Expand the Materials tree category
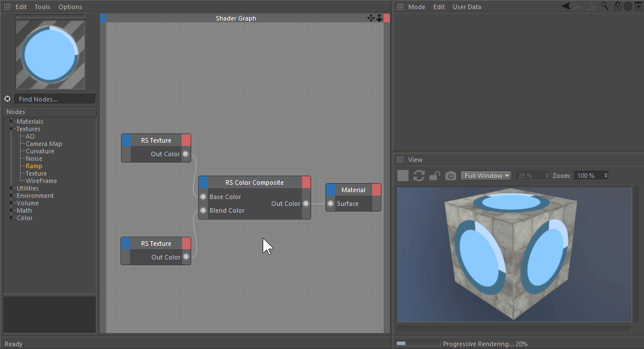Screen dimensions: 644x349 [11, 121]
